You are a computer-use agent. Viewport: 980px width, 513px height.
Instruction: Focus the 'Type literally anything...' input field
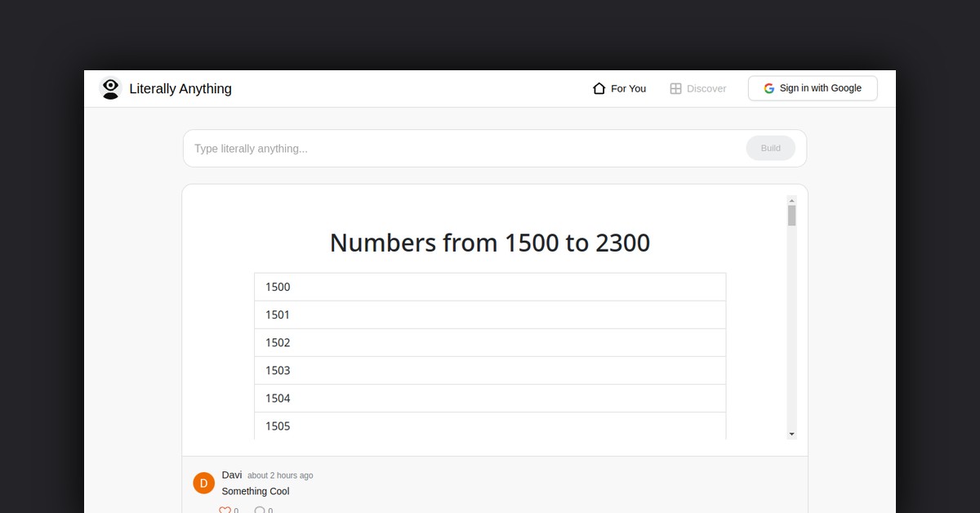[x=465, y=149]
